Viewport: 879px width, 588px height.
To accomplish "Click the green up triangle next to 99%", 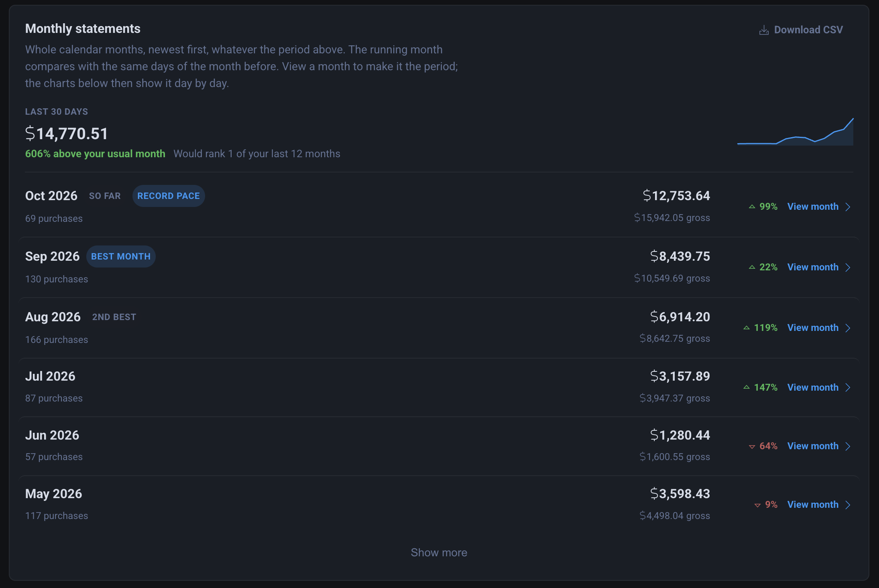I will click(x=752, y=207).
